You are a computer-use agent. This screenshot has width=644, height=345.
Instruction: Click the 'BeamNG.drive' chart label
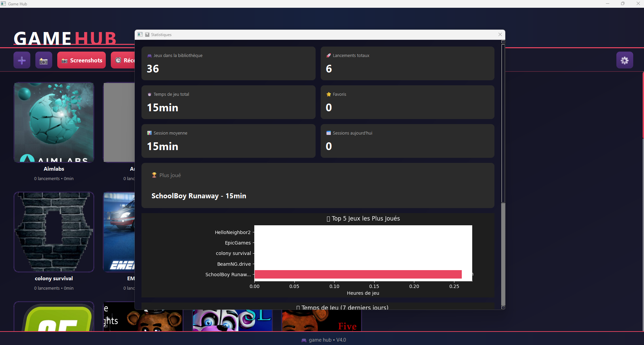[234, 264]
